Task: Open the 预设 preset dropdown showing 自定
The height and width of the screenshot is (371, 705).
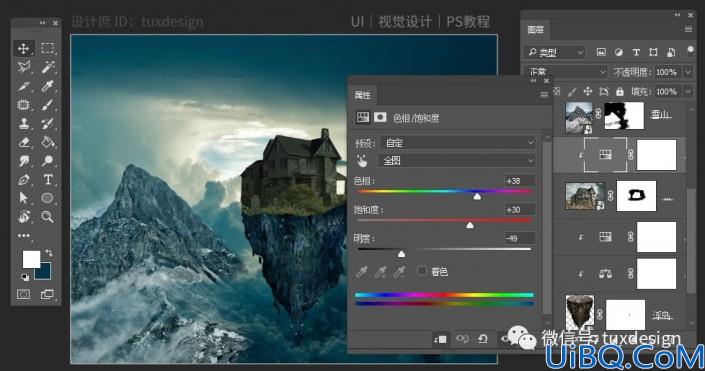Action: (x=458, y=143)
